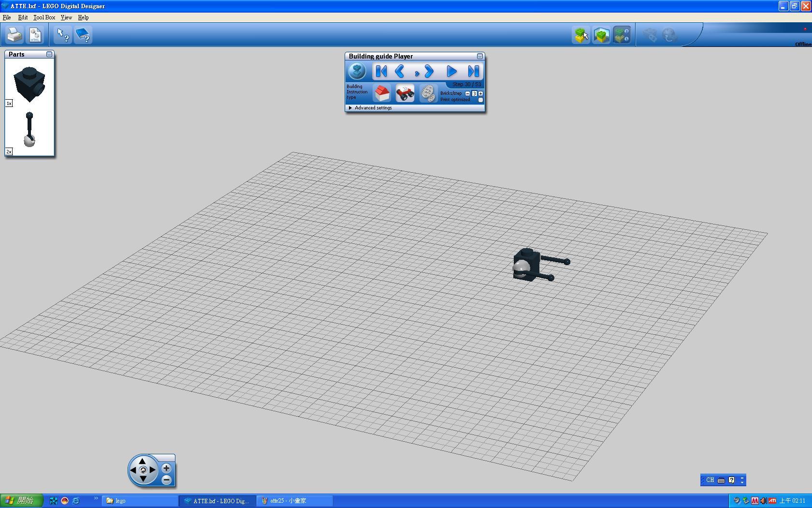Screen dimensions: 812x508
Task: Select the gears building instruction type
Action: click(428, 92)
